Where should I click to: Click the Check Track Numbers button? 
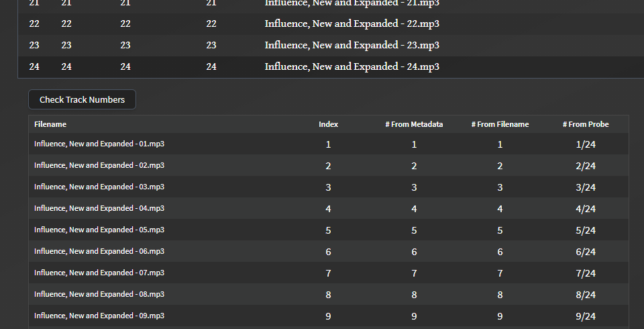(82, 99)
